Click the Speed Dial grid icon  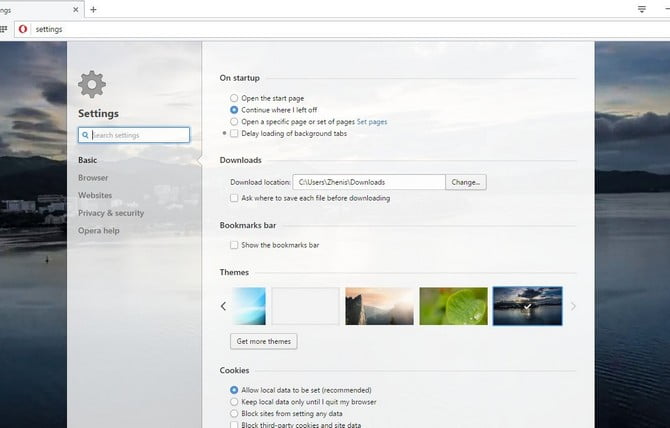pos(4,29)
